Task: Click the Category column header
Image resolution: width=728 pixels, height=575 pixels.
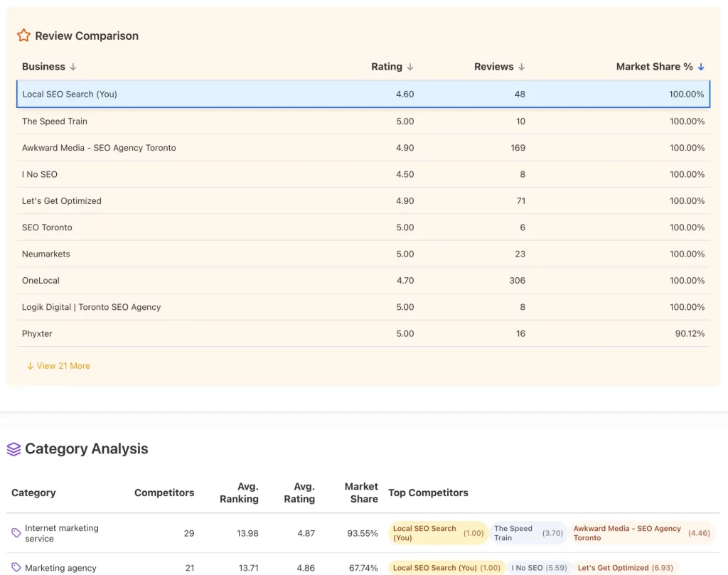Action: (33, 493)
